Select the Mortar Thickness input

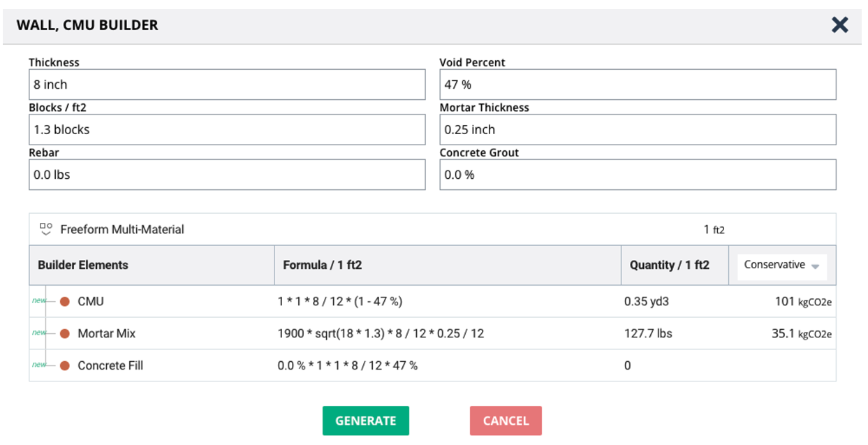point(637,129)
